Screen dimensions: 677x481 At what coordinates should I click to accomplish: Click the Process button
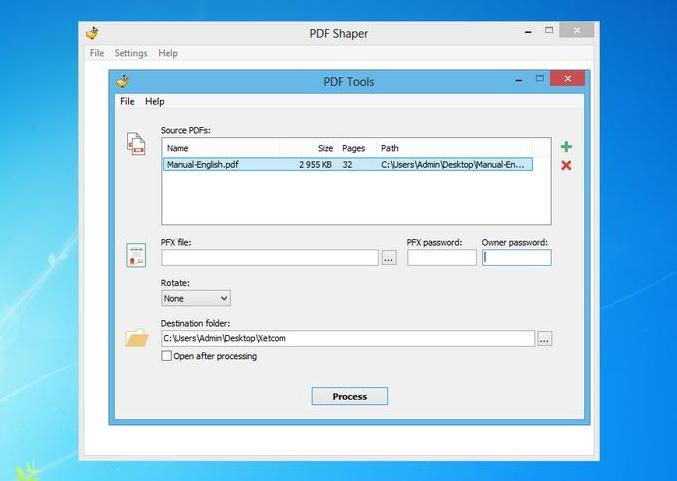[x=349, y=396]
